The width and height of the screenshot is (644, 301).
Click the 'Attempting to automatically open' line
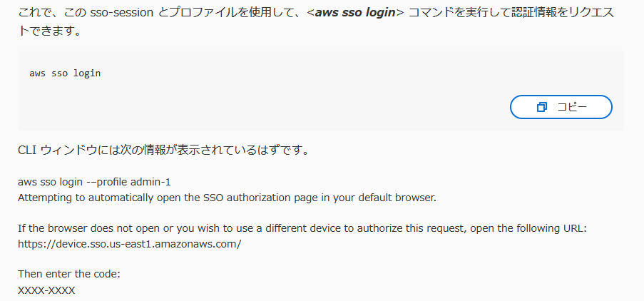[227, 197]
